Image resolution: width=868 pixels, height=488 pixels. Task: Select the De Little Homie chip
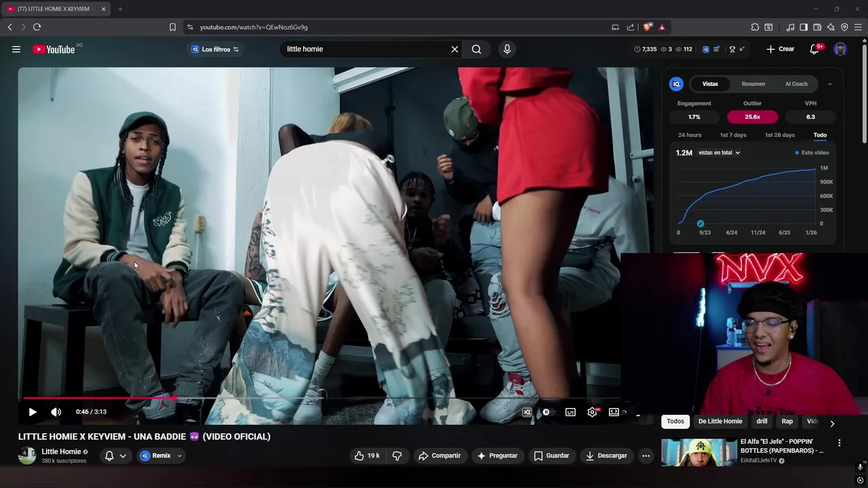(x=720, y=421)
